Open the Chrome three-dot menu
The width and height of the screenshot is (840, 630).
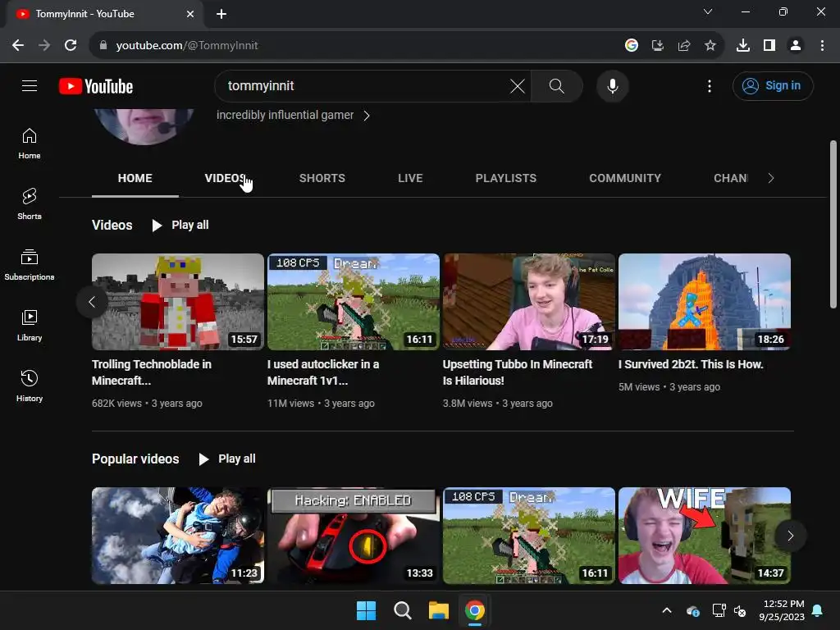tap(822, 46)
